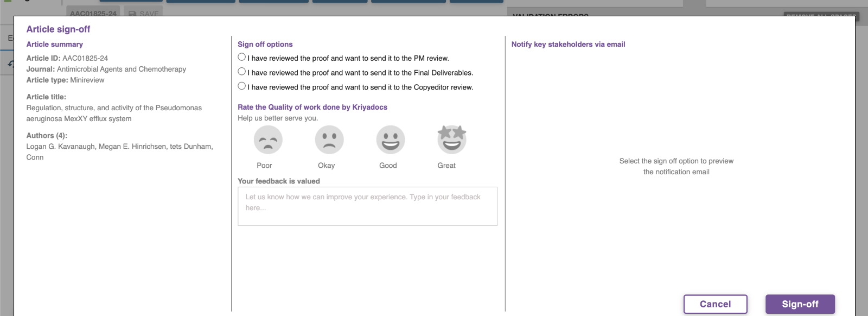Click the Great rating label text
Viewport: 868px width, 316px height.
(x=446, y=166)
